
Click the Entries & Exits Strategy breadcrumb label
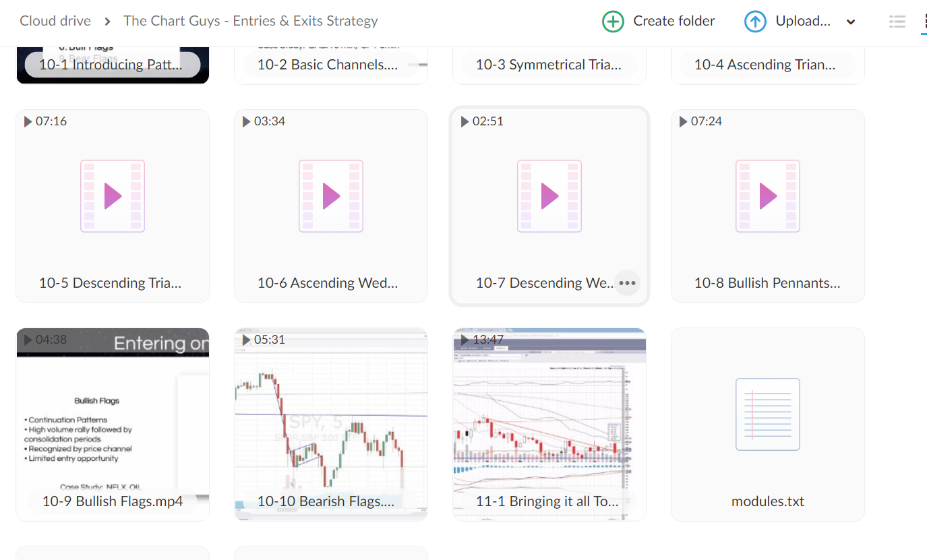pos(251,20)
